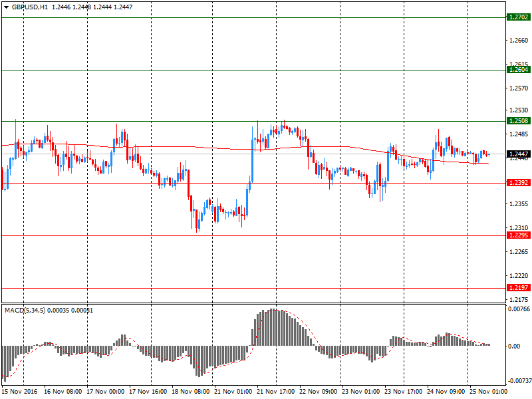Click the 1.2310 price scale value
The width and height of the screenshot is (532, 399).
tap(519, 227)
